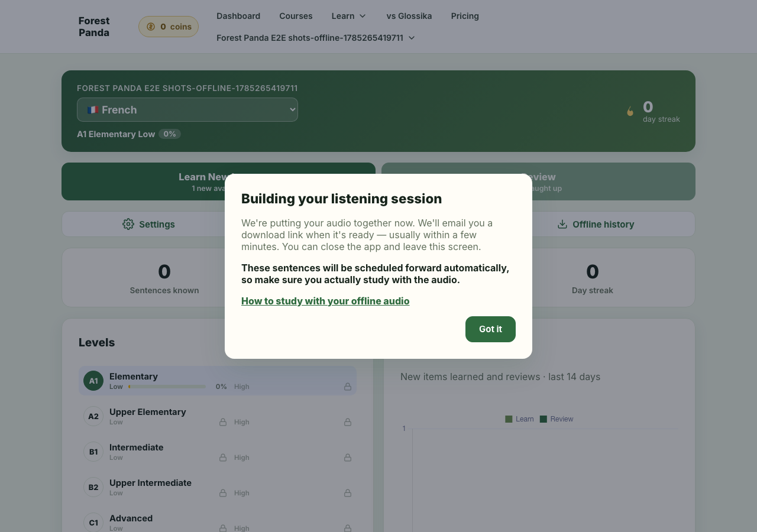Click the lock icon on Upper Elementary High
The height and width of the screenshot is (532, 757).
[348, 422]
